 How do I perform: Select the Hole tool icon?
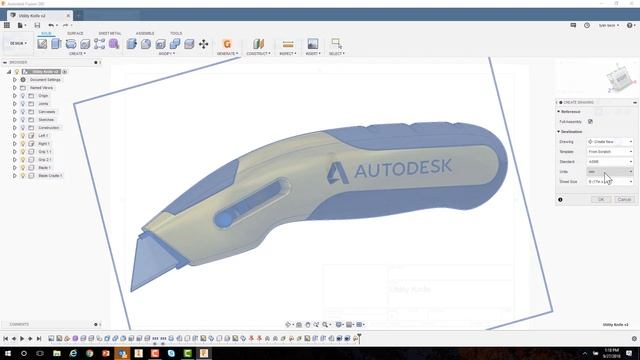(85, 44)
